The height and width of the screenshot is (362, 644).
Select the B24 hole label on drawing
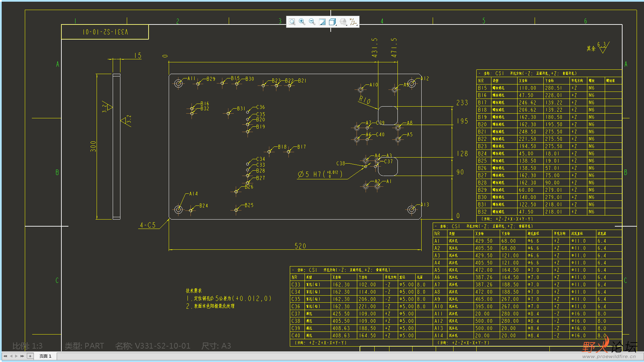point(204,205)
